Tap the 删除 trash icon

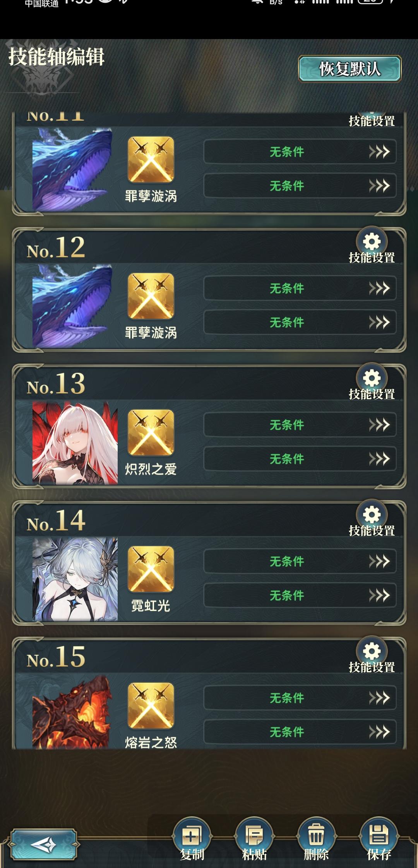click(x=317, y=836)
